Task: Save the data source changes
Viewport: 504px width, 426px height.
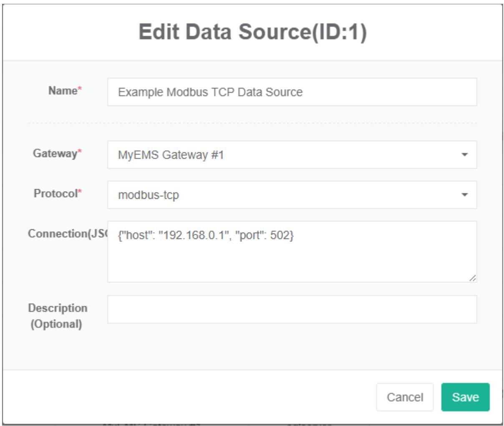Action: (x=465, y=397)
